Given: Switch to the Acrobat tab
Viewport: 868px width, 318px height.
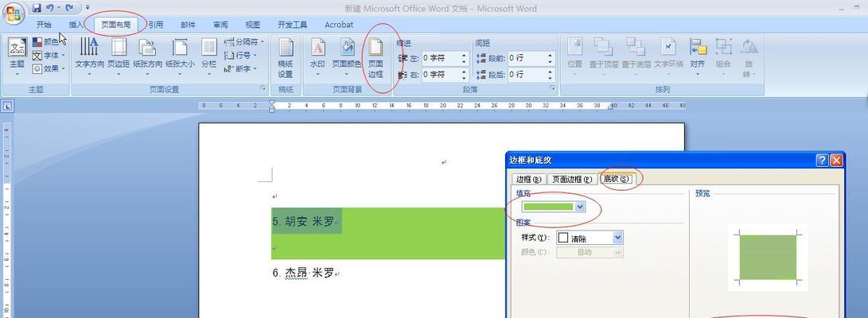Looking at the screenshot, I should tap(339, 25).
